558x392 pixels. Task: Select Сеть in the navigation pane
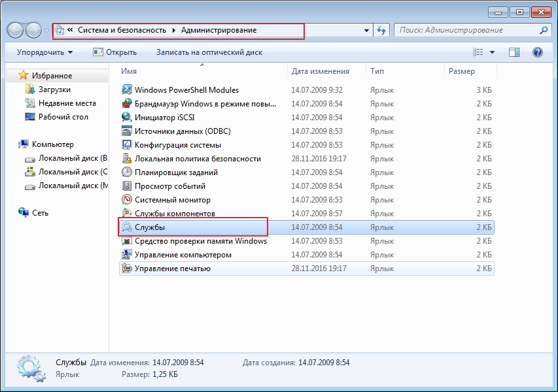40,213
